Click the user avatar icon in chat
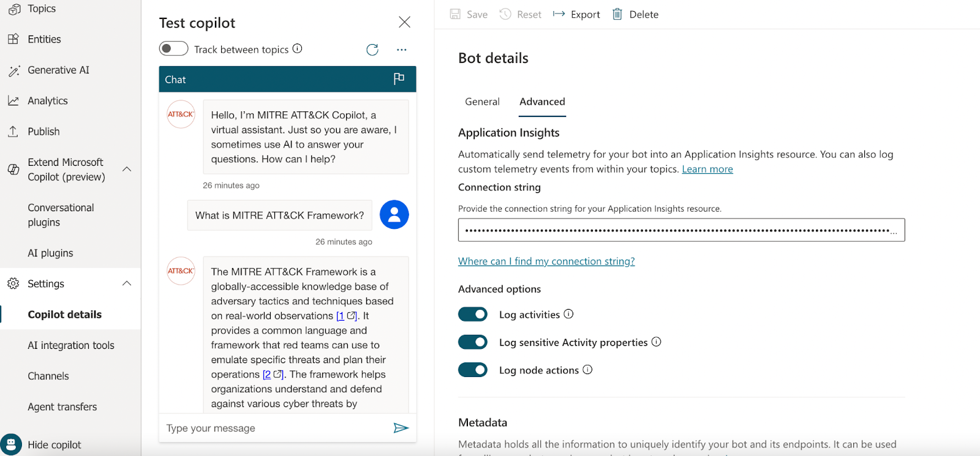The height and width of the screenshot is (456, 980). click(x=394, y=215)
